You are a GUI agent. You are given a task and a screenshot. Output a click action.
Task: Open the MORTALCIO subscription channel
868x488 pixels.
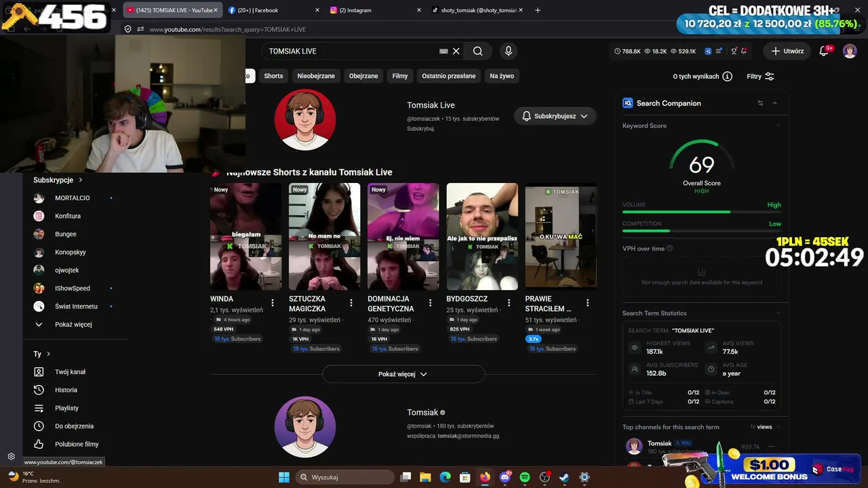(73, 198)
